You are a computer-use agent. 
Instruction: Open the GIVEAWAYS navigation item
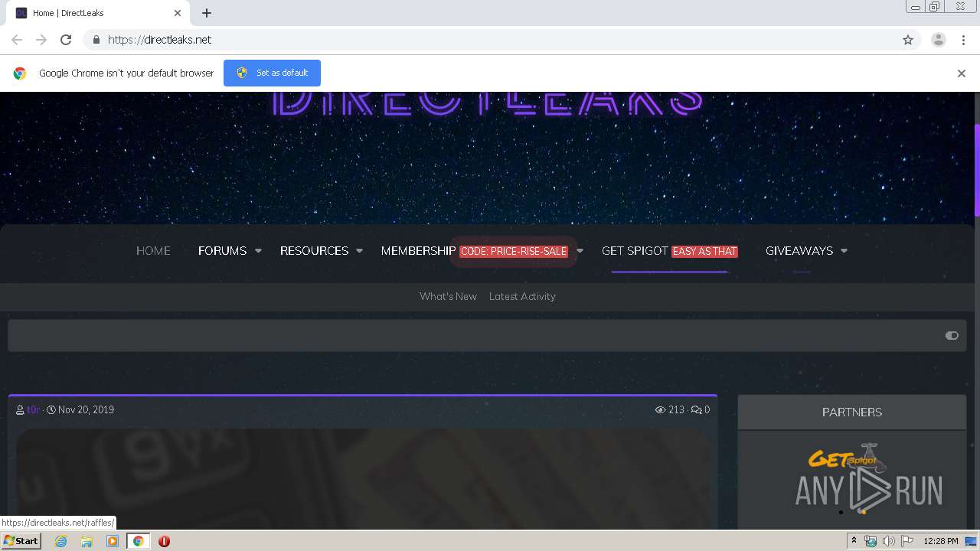(799, 251)
